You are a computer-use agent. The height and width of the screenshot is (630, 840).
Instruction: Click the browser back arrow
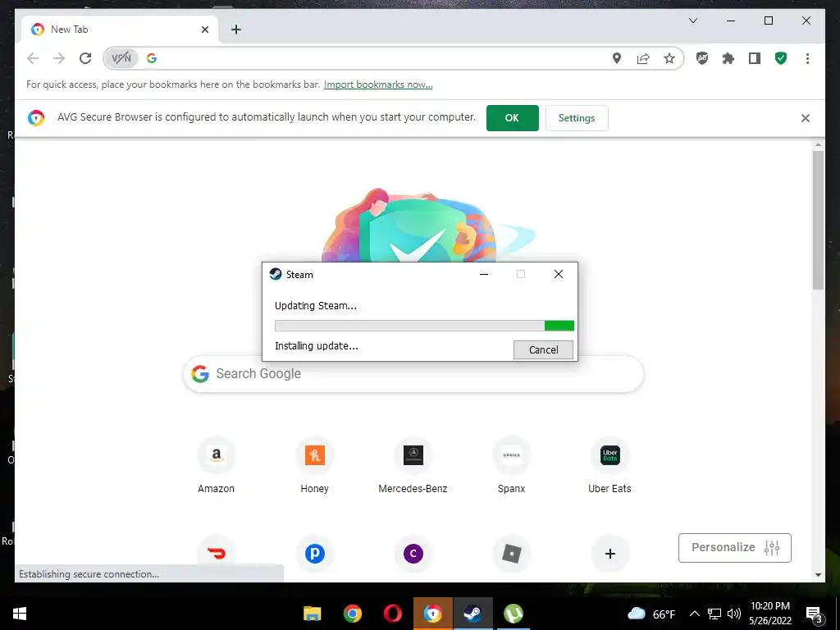pyautogui.click(x=33, y=58)
